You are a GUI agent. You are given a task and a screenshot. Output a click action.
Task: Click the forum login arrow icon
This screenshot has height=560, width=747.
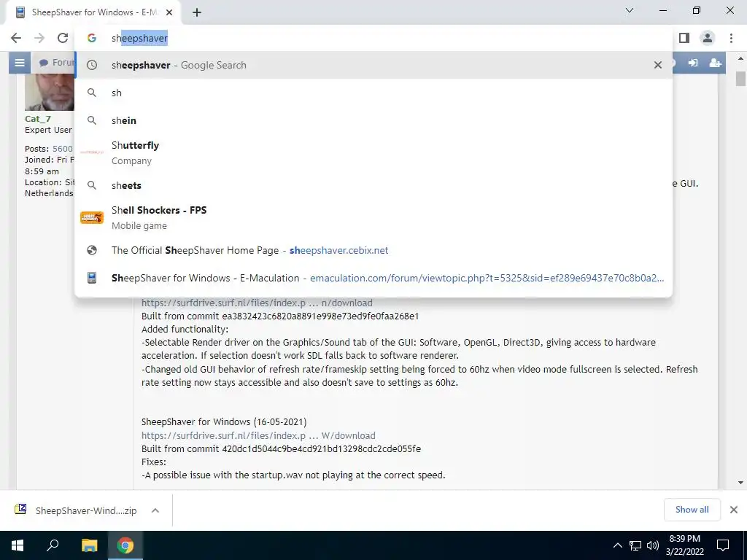click(693, 63)
